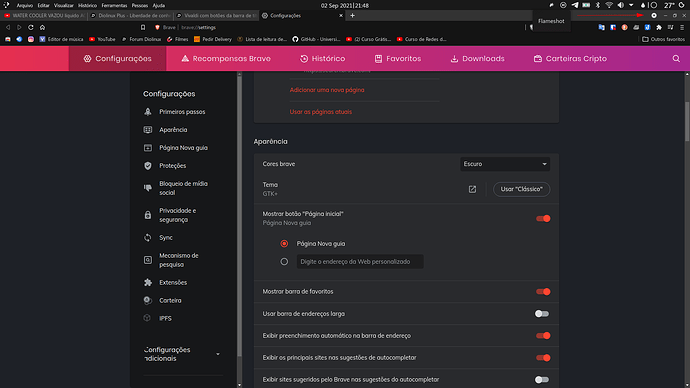Open theme external link icon next to GTK+
Image resolution: width=690 pixels, height=388 pixels.
coord(472,189)
